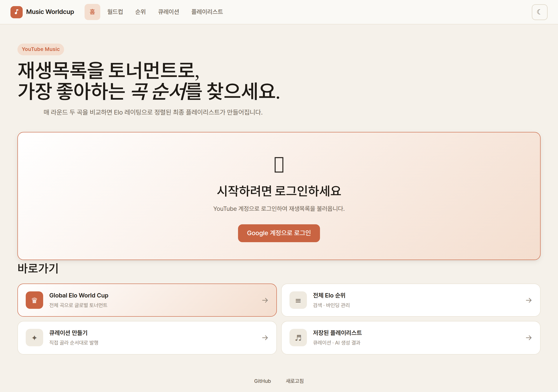Open the 큐레이션 nav tab
The image size is (558, 392).
[x=169, y=12]
